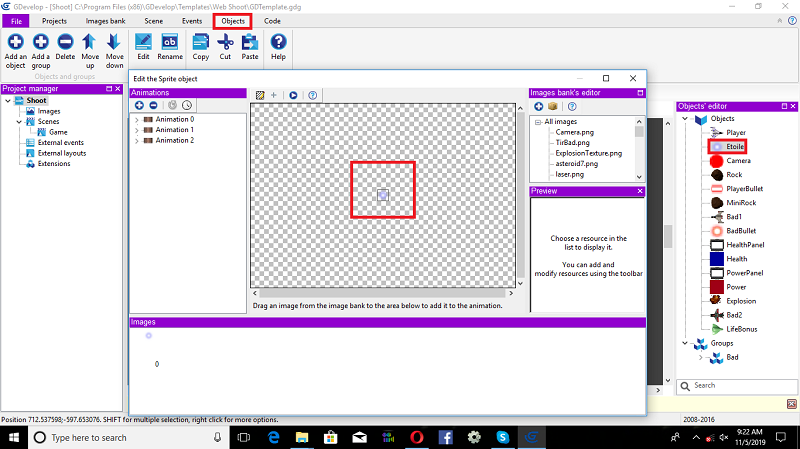Click the Copy ribbon icon
800x449 pixels.
click(x=201, y=47)
